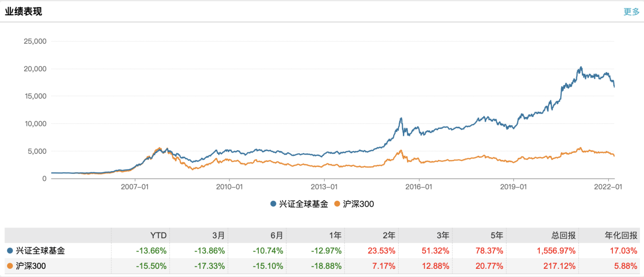The height and width of the screenshot is (277, 644).
Task: Select the 2年 column header
Action: pyautogui.click(x=388, y=236)
